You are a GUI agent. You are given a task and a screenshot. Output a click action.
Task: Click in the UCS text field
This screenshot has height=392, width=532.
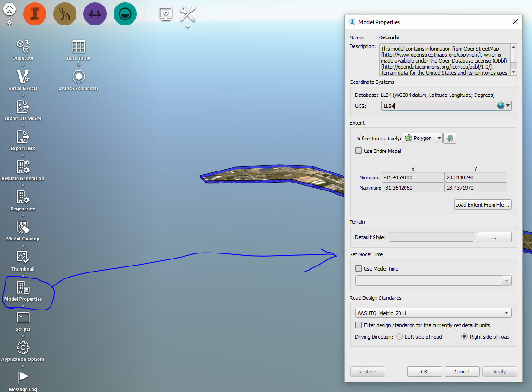tap(439, 106)
